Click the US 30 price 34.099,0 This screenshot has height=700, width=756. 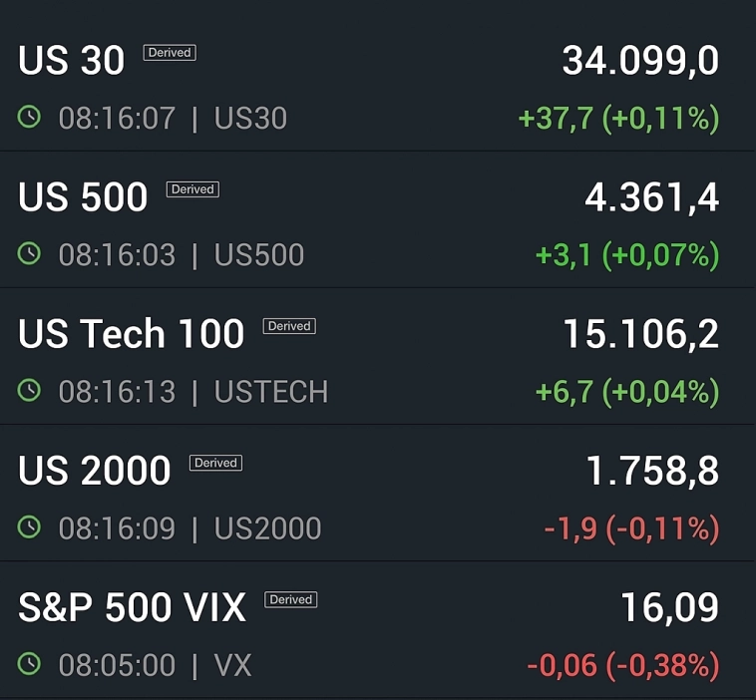tap(640, 62)
